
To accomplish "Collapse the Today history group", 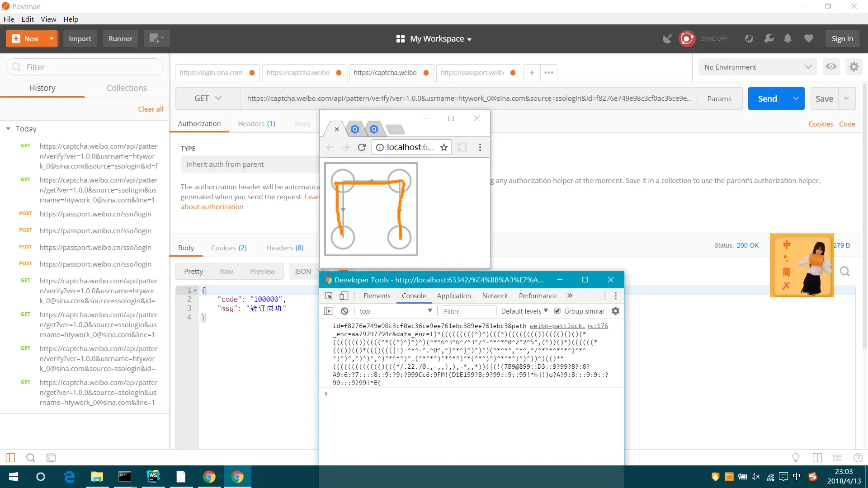I will 8,129.
